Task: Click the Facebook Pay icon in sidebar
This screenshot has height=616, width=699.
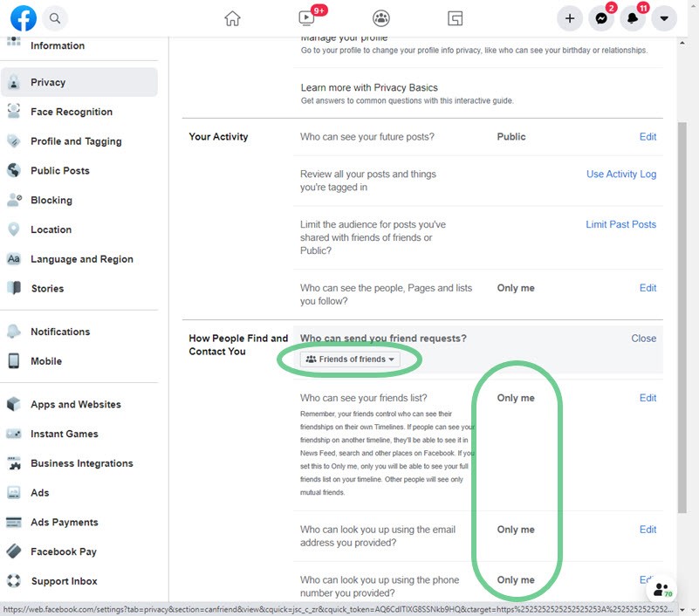Action: click(13, 551)
